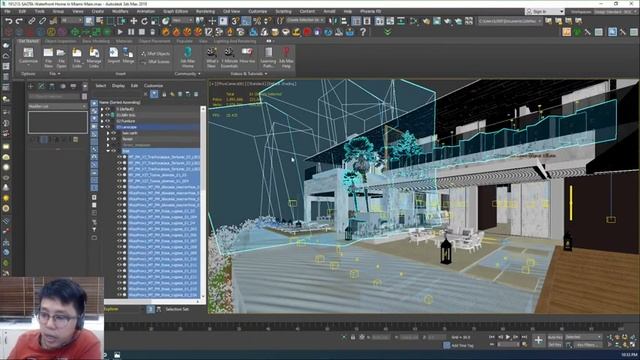The image size is (640, 360).
Task: Click the scene explorer vertical scrollbar
Action: click(x=203, y=202)
